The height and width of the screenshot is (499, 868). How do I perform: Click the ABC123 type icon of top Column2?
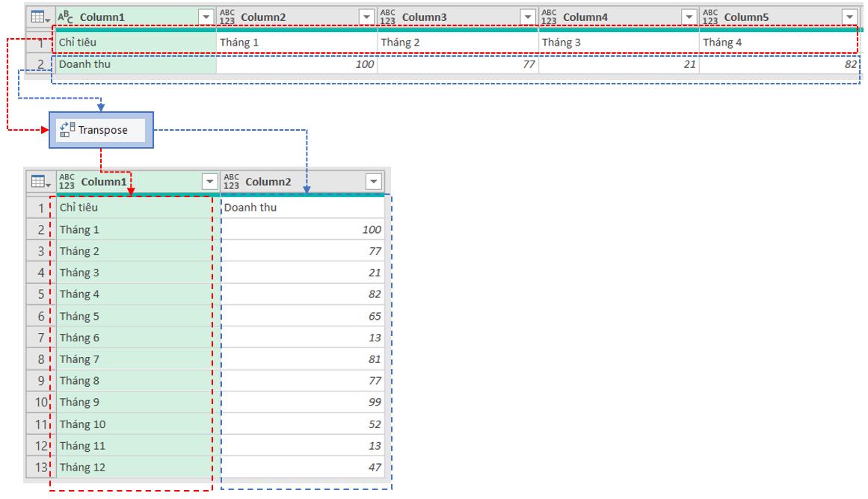pos(227,16)
